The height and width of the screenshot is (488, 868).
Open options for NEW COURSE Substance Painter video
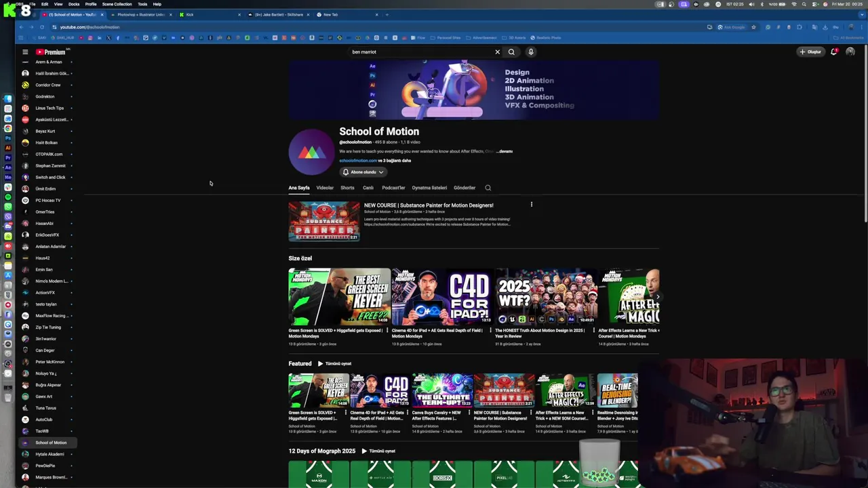pyautogui.click(x=532, y=204)
